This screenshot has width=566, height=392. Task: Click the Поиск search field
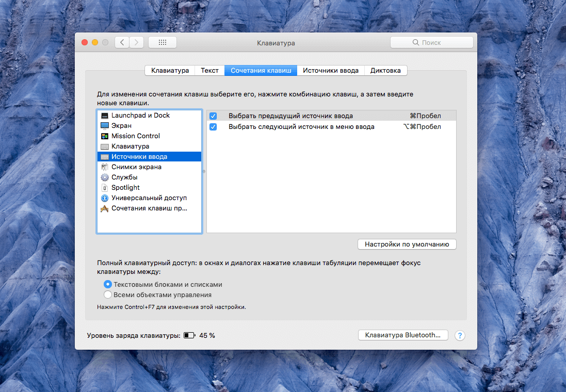click(x=431, y=43)
